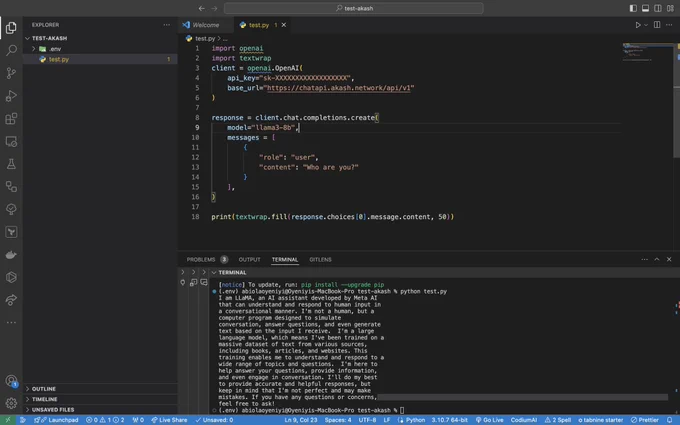Click Go Live in the status bar
This screenshot has width=680, height=425.
(490, 420)
